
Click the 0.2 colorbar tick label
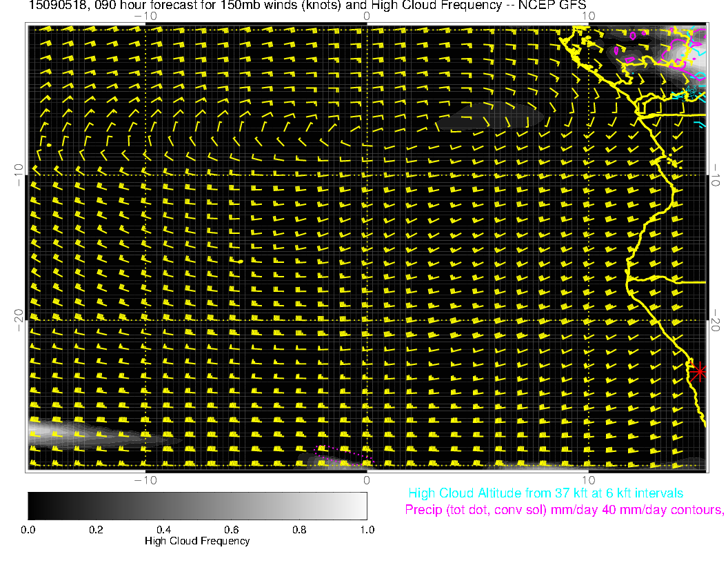tap(96, 530)
